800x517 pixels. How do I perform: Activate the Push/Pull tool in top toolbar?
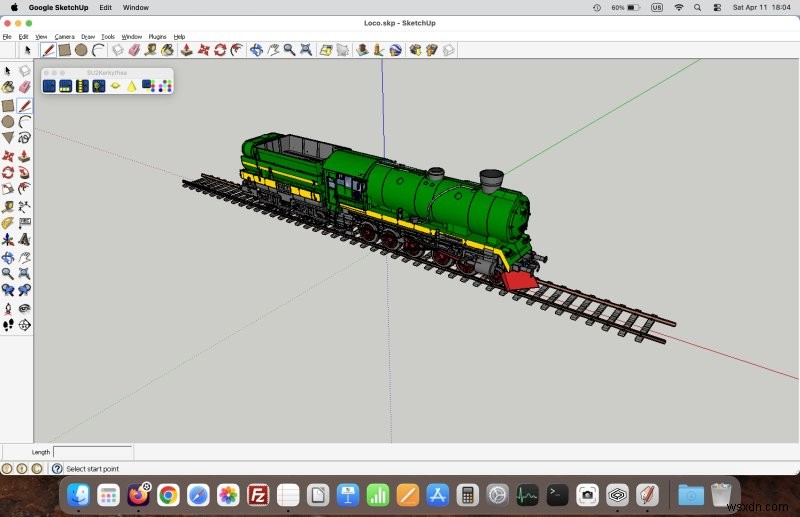pyautogui.click(x=187, y=50)
